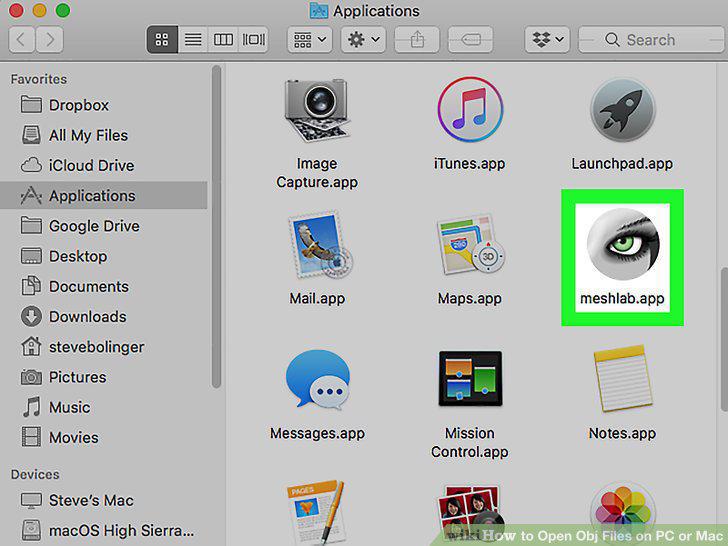Switch to icon view
This screenshot has width=728, height=546.
[162, 39]
